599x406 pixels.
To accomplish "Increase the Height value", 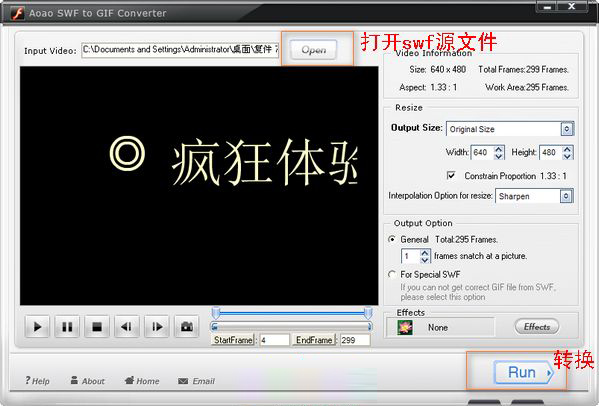I will (568, 149).
